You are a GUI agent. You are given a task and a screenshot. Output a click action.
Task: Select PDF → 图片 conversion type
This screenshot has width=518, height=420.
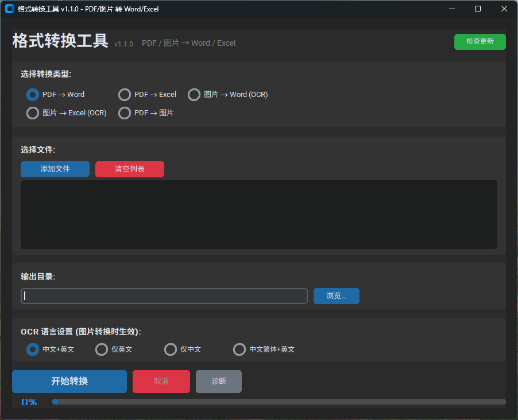point(146,113)
